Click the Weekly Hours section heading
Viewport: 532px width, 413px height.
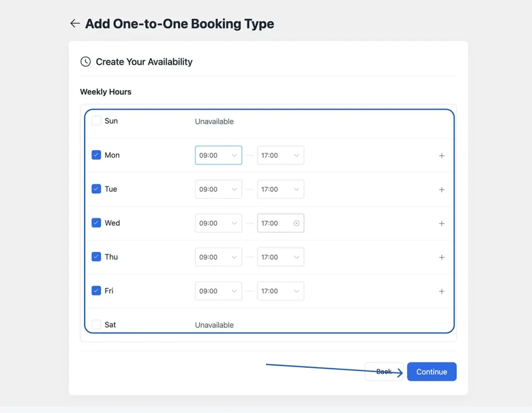pyautogui.click(x=105, y=92)
